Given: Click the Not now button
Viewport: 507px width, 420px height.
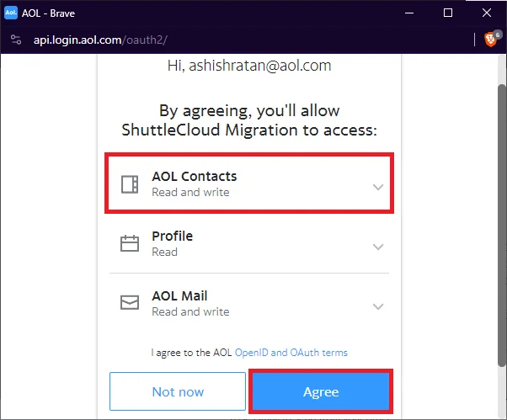Looking at the screenshot, I should 178,391.
